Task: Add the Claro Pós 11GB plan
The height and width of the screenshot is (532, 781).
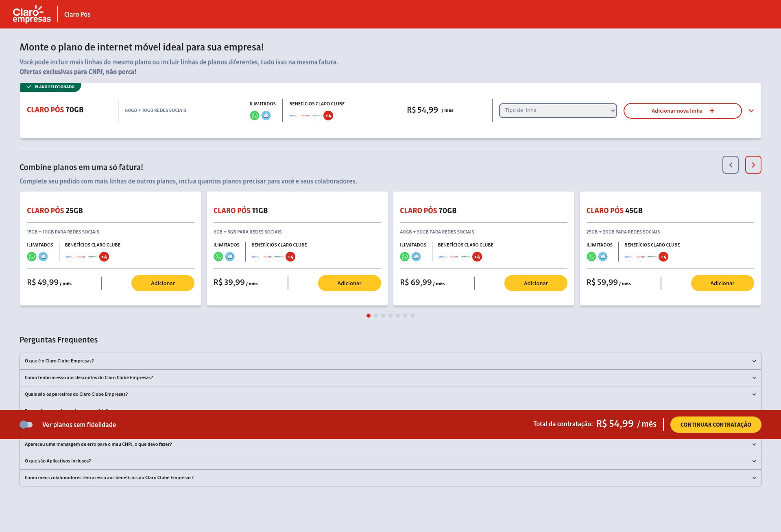Action: pos(349,283)
